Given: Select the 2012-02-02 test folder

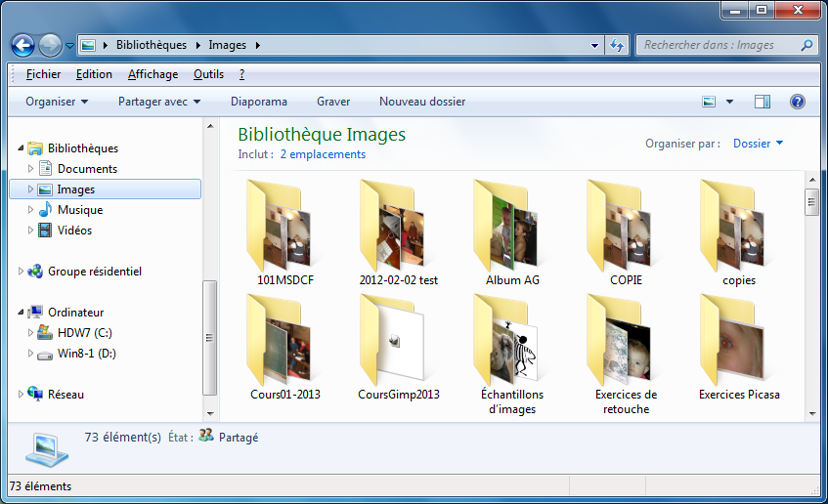Looking at the screenshot, I should pyautogui.click(x=399, y=232).
